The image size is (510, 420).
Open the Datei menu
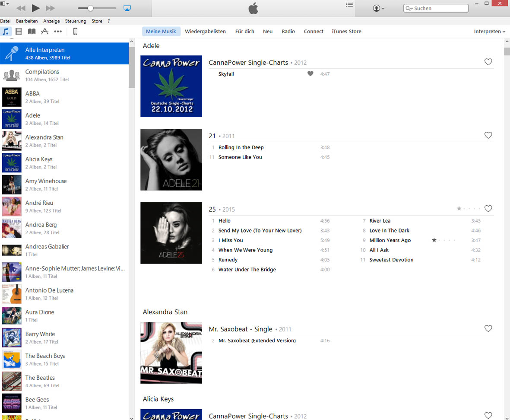point(5,21)
